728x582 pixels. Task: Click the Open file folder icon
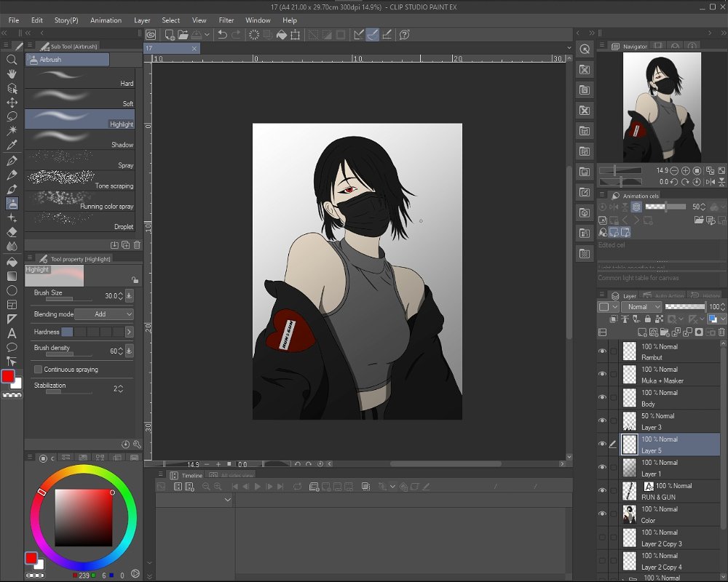point(183,35)
